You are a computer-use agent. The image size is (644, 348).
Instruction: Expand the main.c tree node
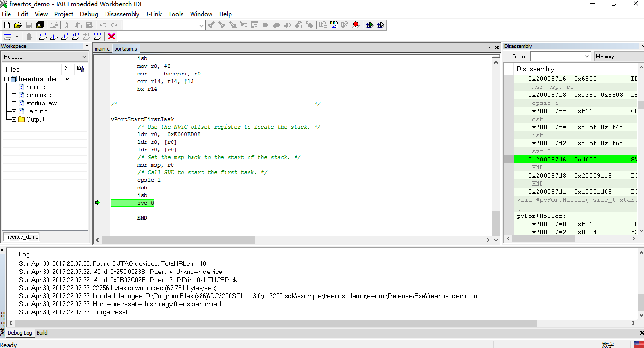[14, 87]
